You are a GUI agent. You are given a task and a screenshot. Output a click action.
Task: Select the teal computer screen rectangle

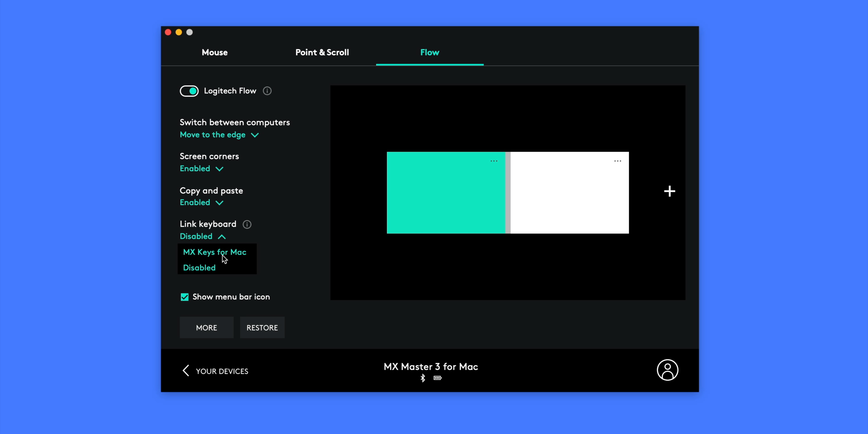tap(446, 199)
